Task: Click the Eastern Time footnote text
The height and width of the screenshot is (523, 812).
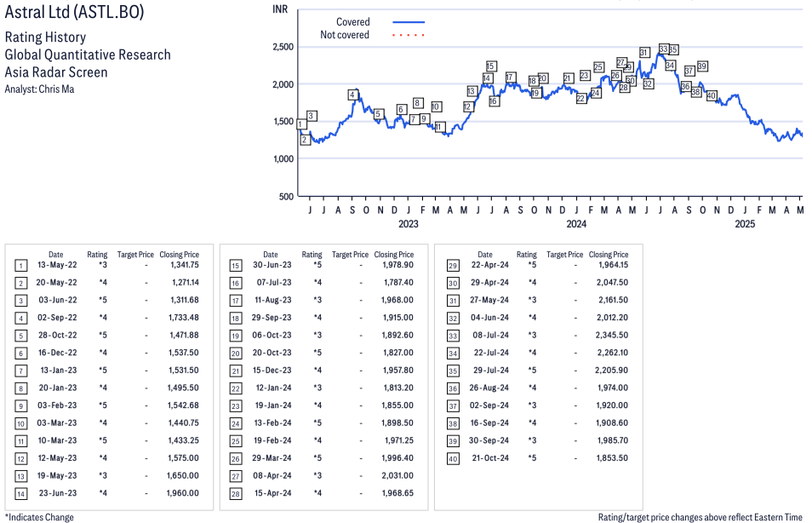Action: (700, 517)
